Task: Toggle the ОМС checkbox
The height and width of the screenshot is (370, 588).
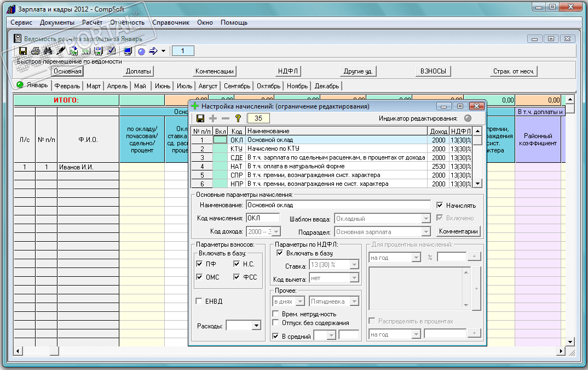Action: pos(199,277)
